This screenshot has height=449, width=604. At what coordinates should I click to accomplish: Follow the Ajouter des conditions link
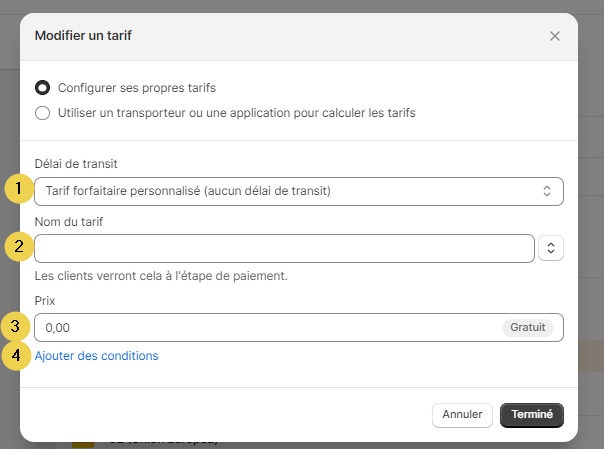(x=96, y=355)
